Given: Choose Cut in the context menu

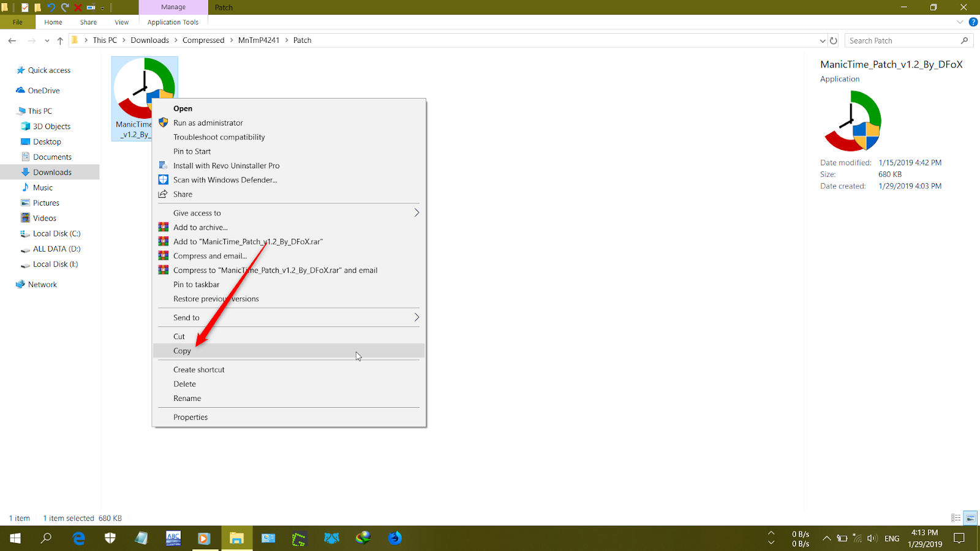Looking at the screenshot, I should click(288, 337).
